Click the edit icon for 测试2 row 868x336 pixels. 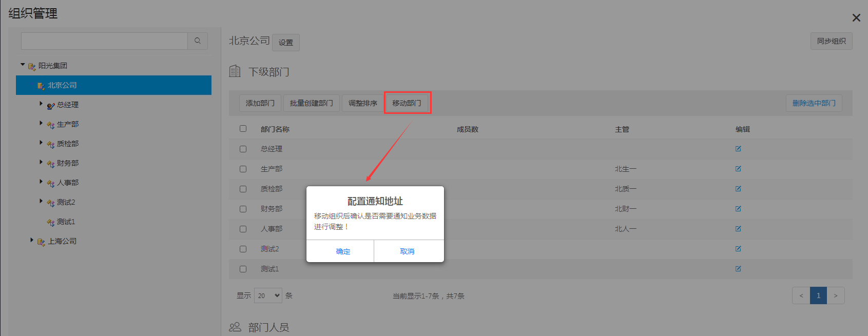738,249
